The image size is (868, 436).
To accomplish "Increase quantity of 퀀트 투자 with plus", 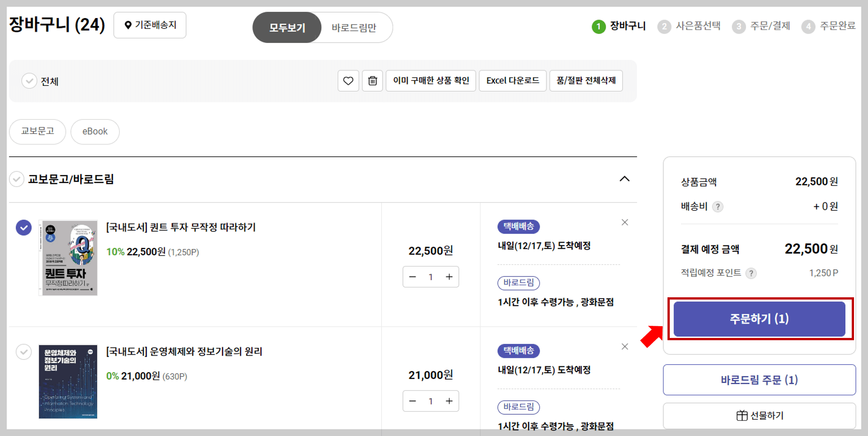I will click(449, 277).
